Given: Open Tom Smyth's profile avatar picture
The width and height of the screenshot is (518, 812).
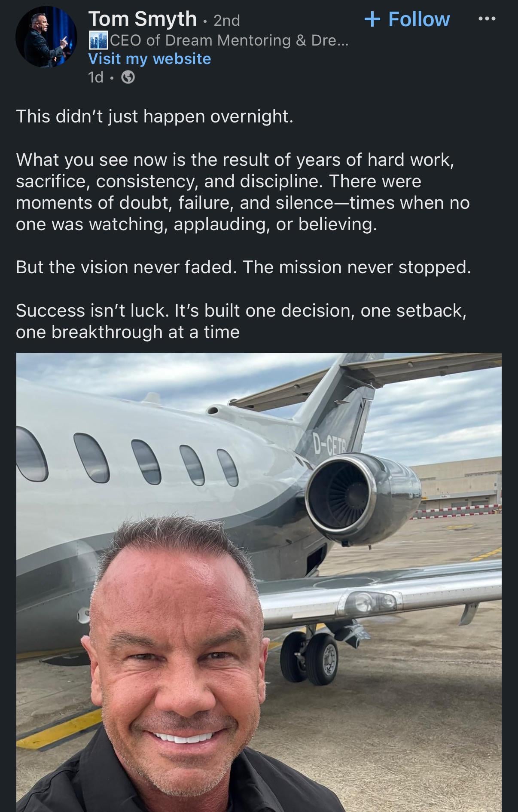Looking at the screenshot, I should pyautogui.click(x=46, y=37).
